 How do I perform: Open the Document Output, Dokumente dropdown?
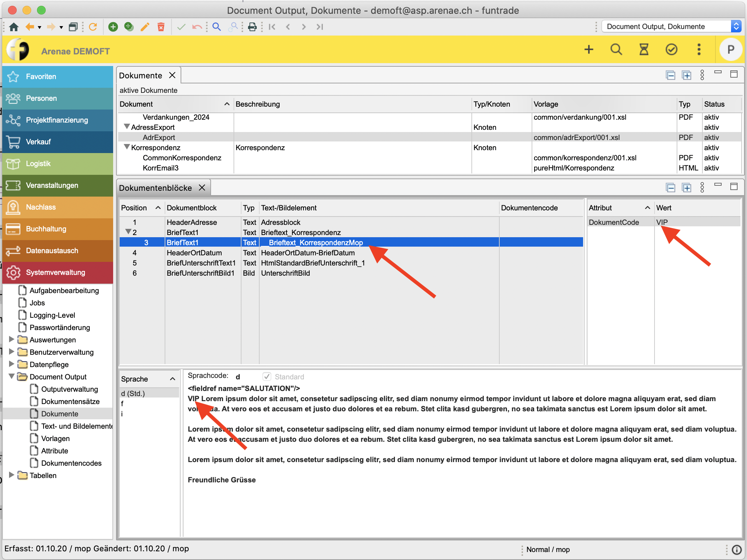(736, 26)
